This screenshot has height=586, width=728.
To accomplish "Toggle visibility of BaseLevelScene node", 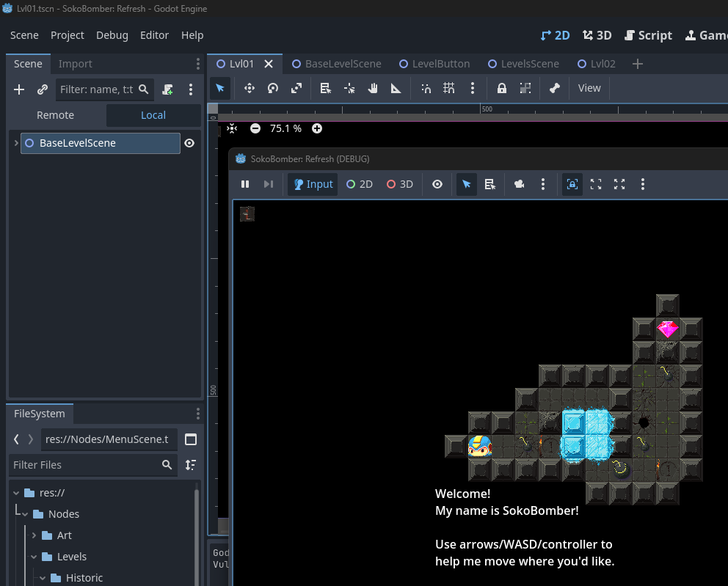I will tap(189, 143).
